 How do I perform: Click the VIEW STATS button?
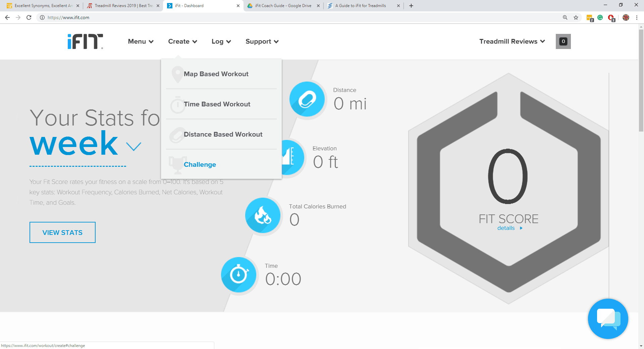(62, 232)
